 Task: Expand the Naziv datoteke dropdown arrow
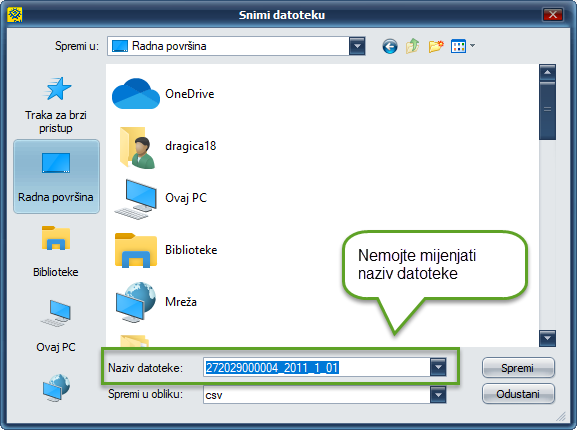point(438,367)
